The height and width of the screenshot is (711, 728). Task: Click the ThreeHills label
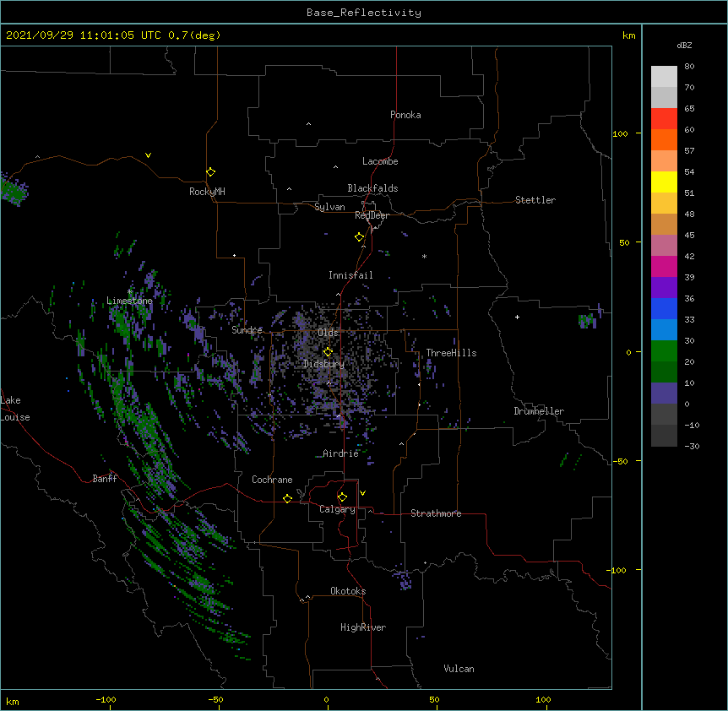(451, 353)
